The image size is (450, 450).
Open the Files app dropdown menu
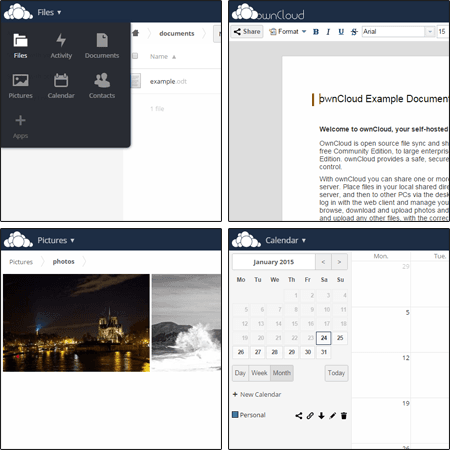tap(49, 12)
